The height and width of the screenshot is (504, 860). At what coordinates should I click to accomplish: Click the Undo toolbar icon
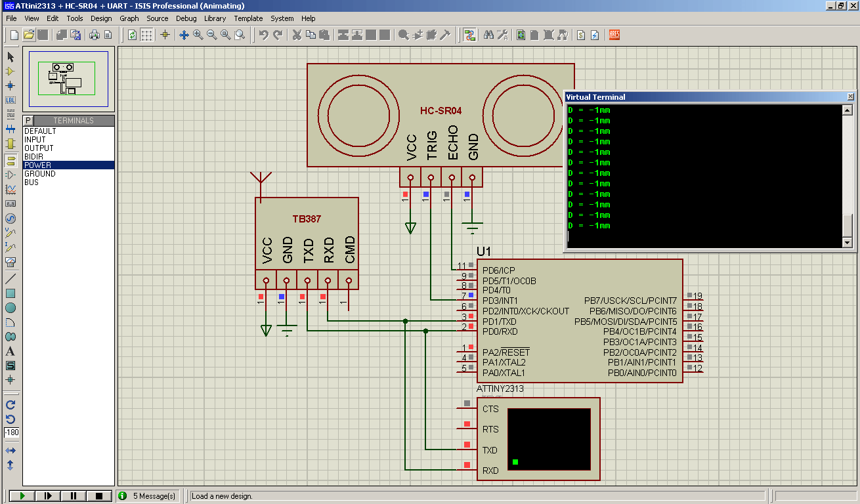point(263,35)
